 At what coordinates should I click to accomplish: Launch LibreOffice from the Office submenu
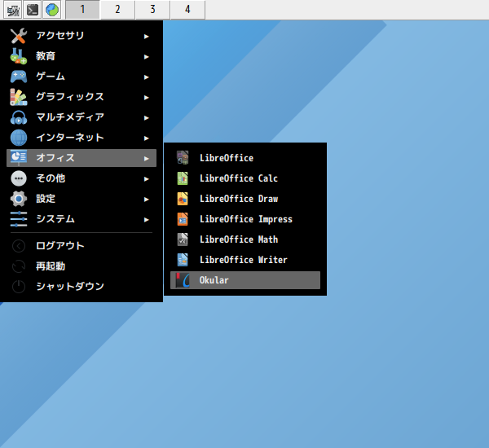tap(245, 158)
